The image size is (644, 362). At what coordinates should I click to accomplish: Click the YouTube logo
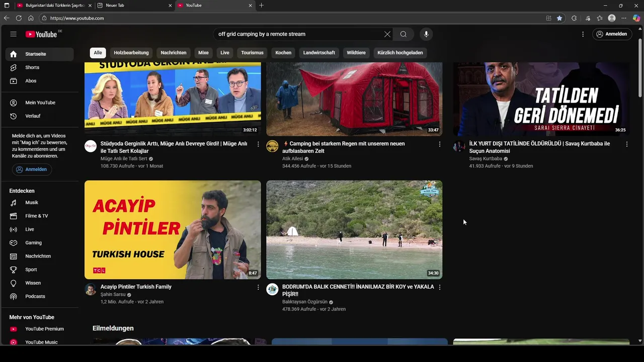point(41,34)
